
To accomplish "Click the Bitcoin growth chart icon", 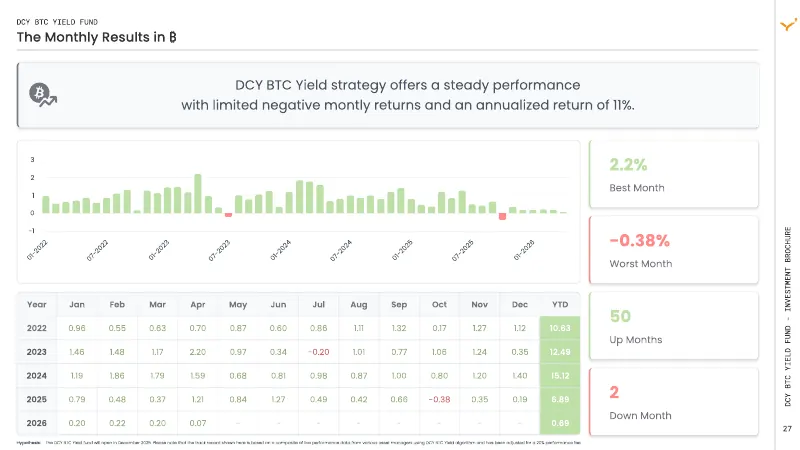I will 43,95.
